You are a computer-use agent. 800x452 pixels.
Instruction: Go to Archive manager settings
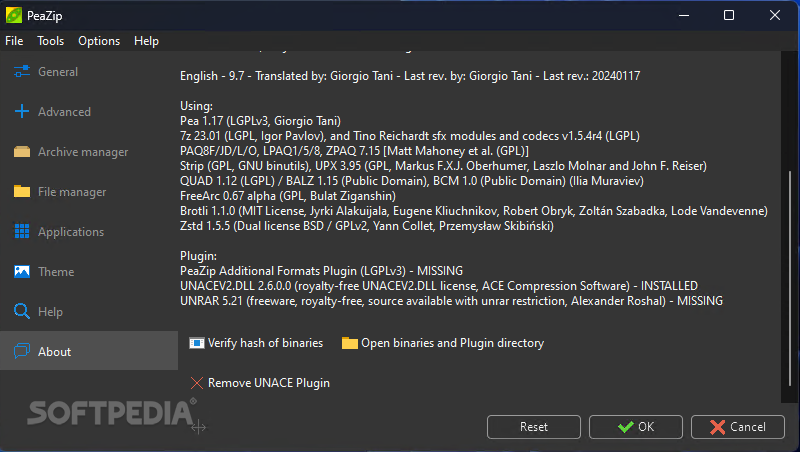(x=89, y=152)
